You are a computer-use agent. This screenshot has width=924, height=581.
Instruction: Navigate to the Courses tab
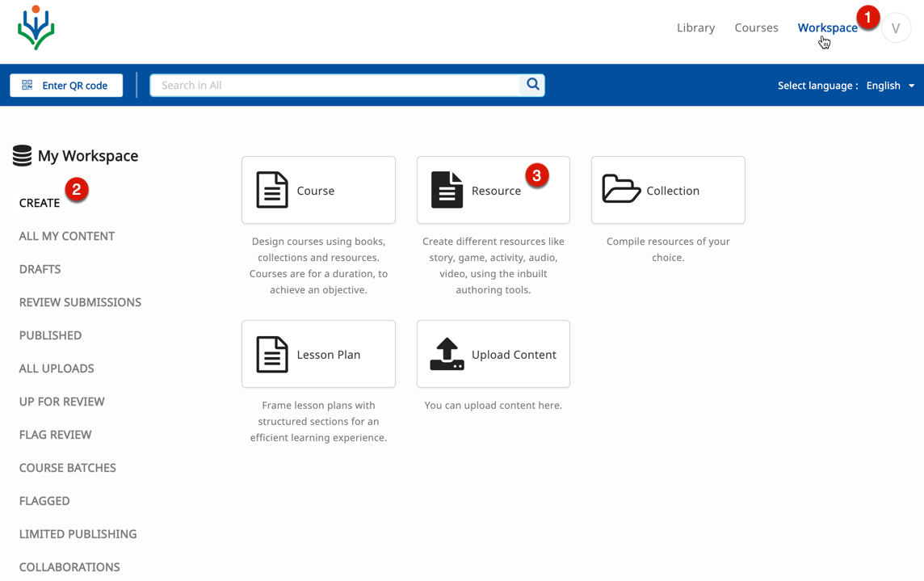click(756, 27)
